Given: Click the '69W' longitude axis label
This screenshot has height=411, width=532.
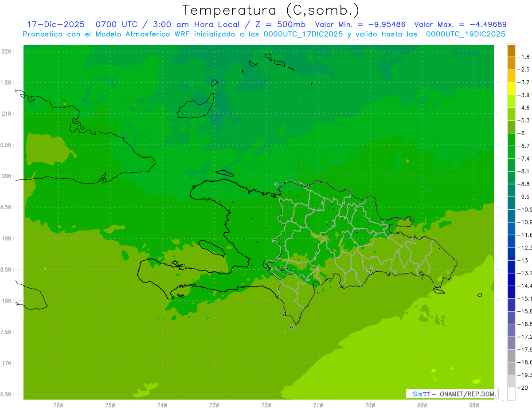Looking at the screenshot, I should 422,405.
